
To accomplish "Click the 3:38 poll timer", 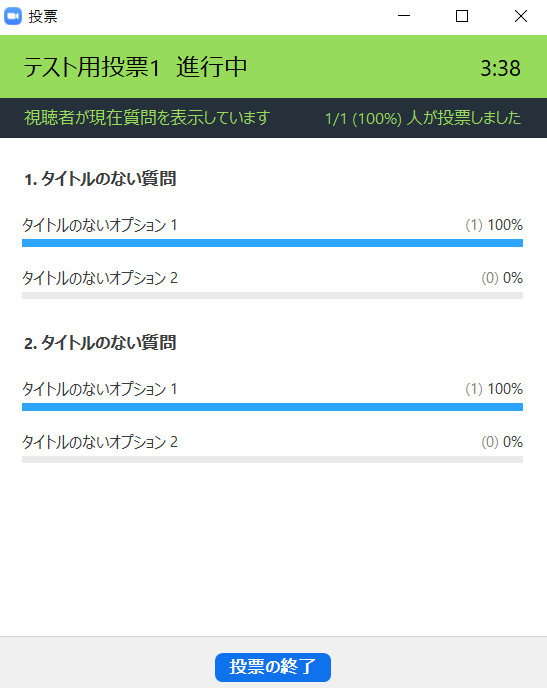I will tap(501, 68).
